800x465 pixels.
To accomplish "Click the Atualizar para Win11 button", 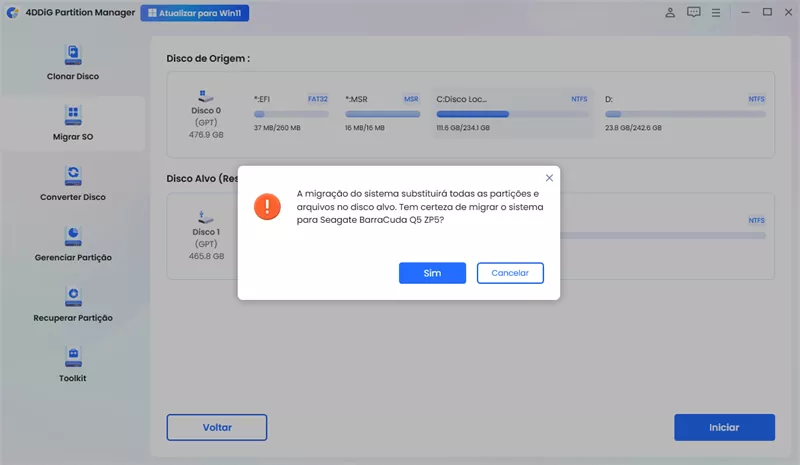I will [x=195, y=13].
